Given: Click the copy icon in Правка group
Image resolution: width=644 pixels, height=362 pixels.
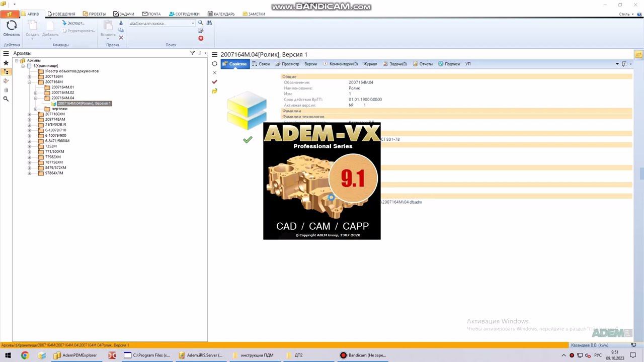Looking at the screenshot, I should click(x=121, y=30).
